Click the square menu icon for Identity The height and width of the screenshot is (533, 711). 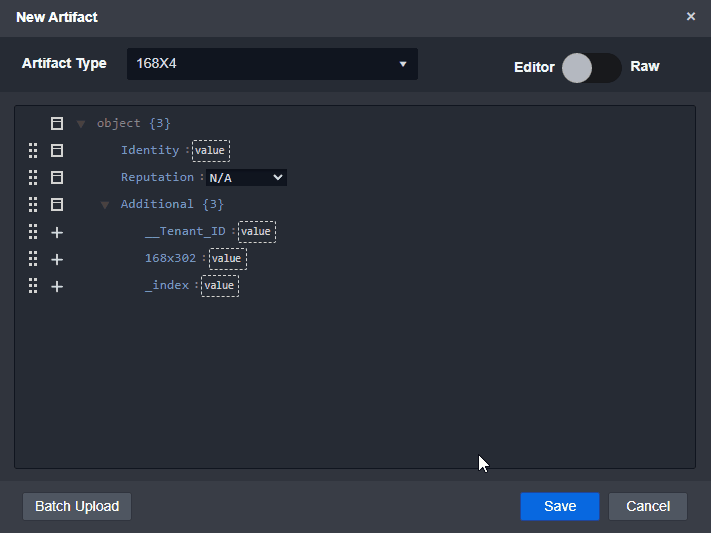click(57, 151)
